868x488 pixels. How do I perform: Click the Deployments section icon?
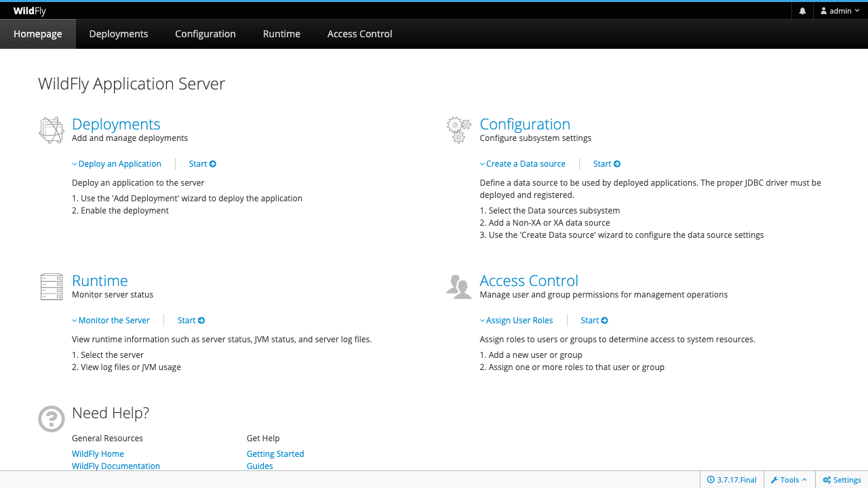pyautogui.click(x=52, y=130)
